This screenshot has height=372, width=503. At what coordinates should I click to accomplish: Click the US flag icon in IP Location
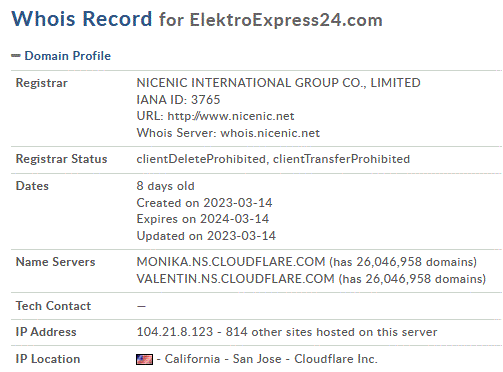145,359
